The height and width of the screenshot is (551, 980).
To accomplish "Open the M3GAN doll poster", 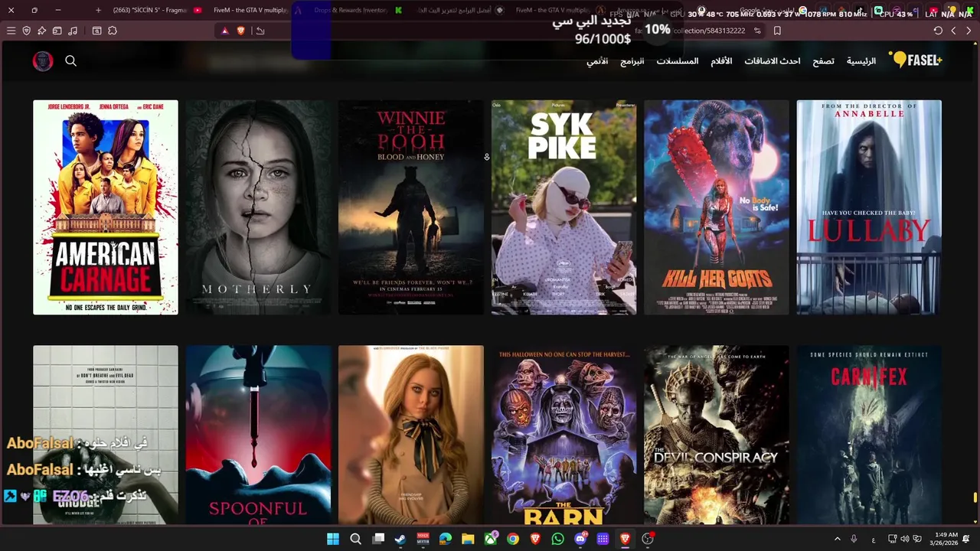I will point(411,435).
